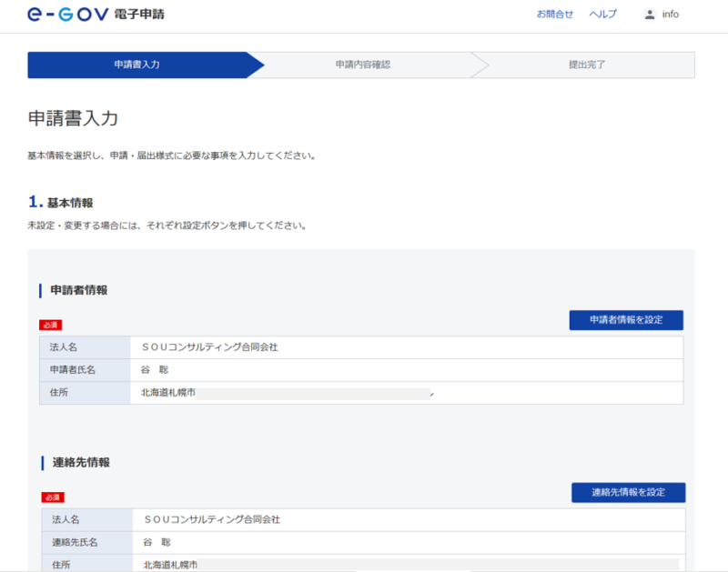Select the 申請内容確認 progress step
This screenshot has height=572, width=728.
(x=362, y=65)
